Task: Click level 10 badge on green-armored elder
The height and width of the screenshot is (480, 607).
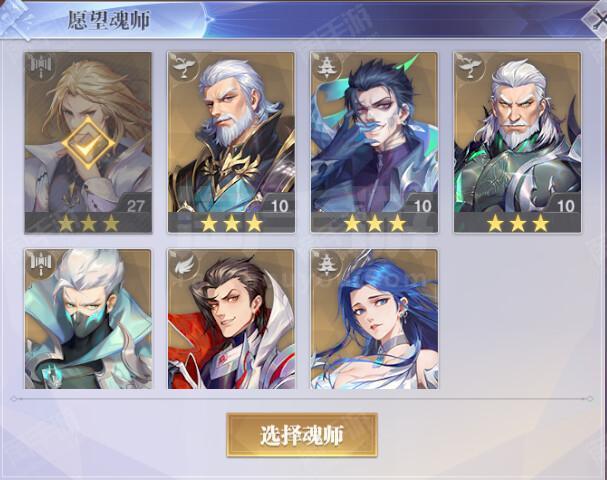Action: tap(565, 206)
